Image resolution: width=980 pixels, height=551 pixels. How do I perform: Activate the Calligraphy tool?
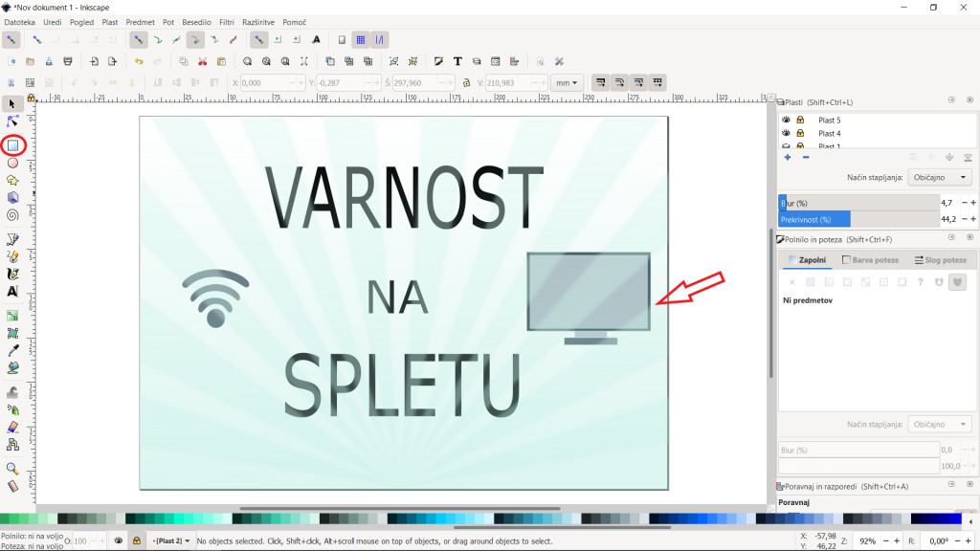point(12,275)
